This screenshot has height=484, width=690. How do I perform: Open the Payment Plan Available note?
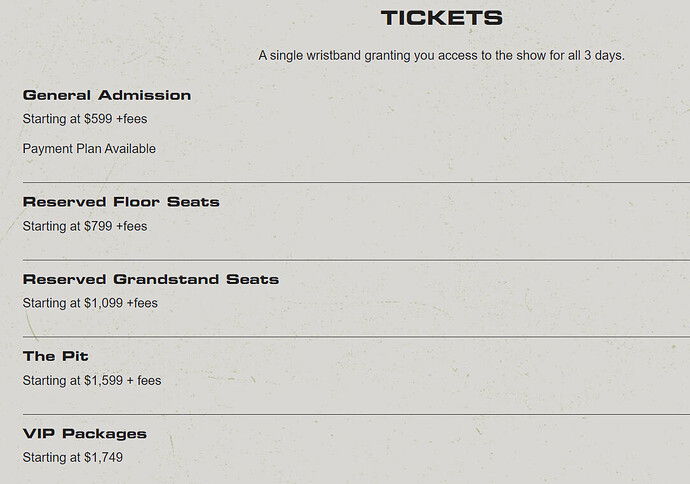(89, 149)
